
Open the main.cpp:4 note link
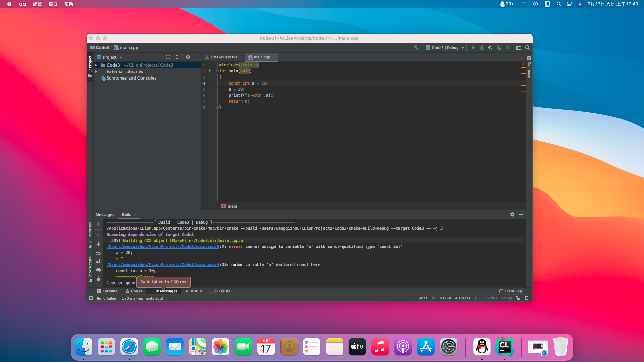click(163, 265)
